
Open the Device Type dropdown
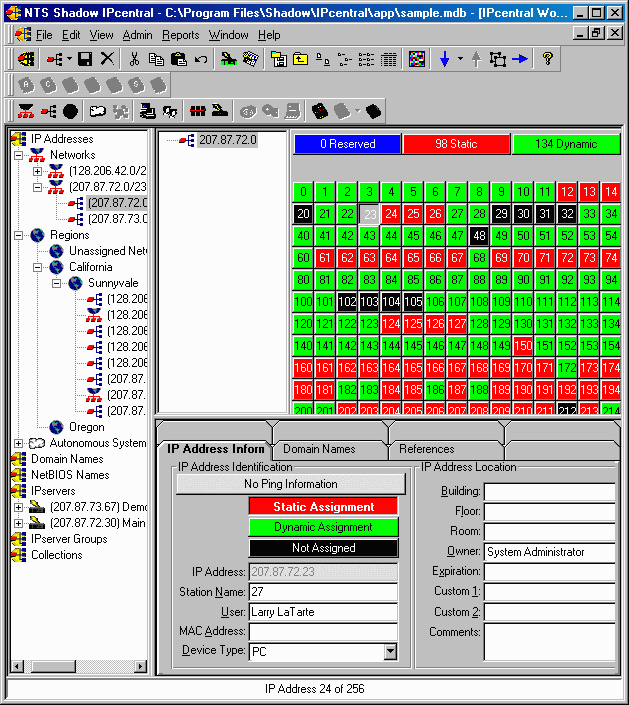tap(390, 651)
